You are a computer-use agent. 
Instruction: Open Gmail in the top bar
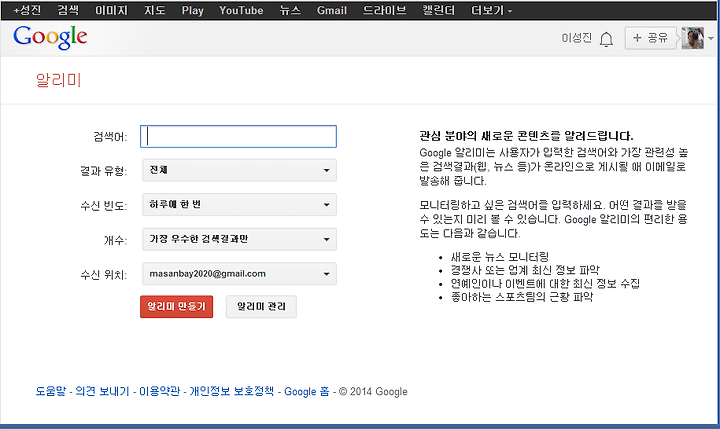[332, 10]
